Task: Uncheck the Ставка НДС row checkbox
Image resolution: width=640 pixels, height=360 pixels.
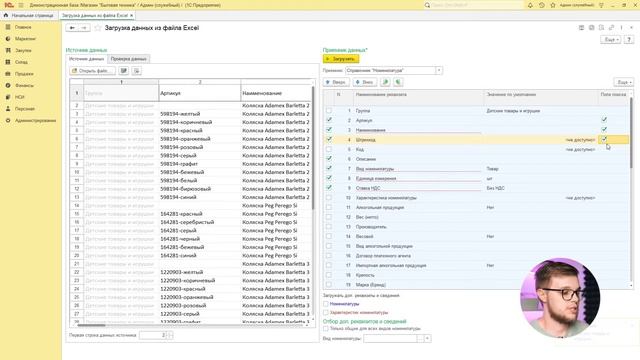Action: [x=329, y=188]
